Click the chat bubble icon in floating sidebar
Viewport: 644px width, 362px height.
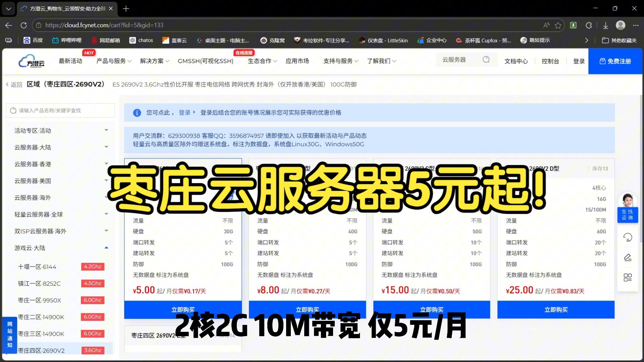point(628,237)
